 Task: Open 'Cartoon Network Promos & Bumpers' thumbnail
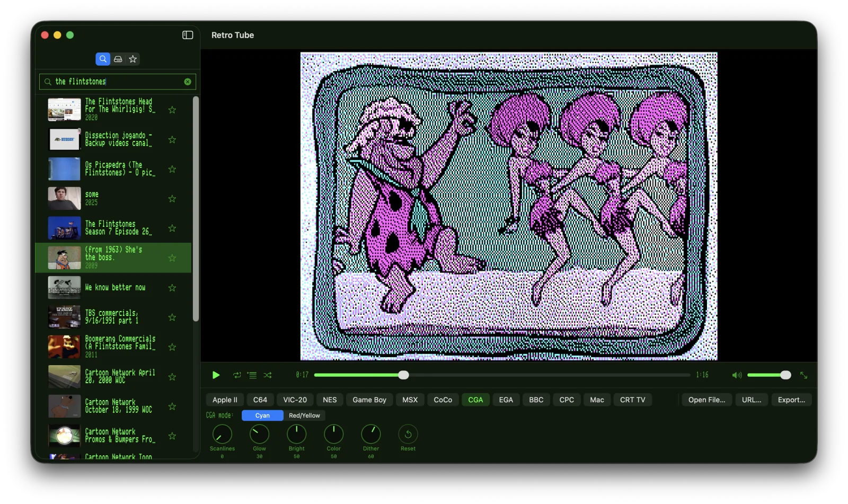tap(65, 436)
